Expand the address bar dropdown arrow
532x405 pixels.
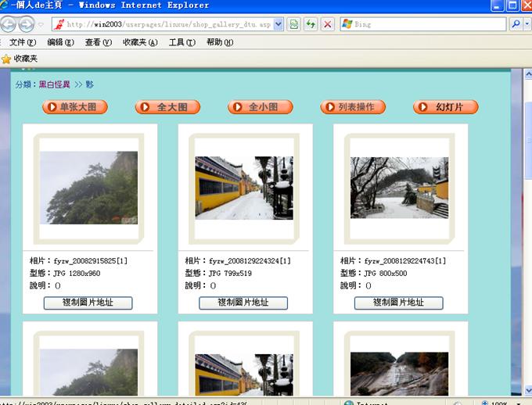[x=279, y=24]
